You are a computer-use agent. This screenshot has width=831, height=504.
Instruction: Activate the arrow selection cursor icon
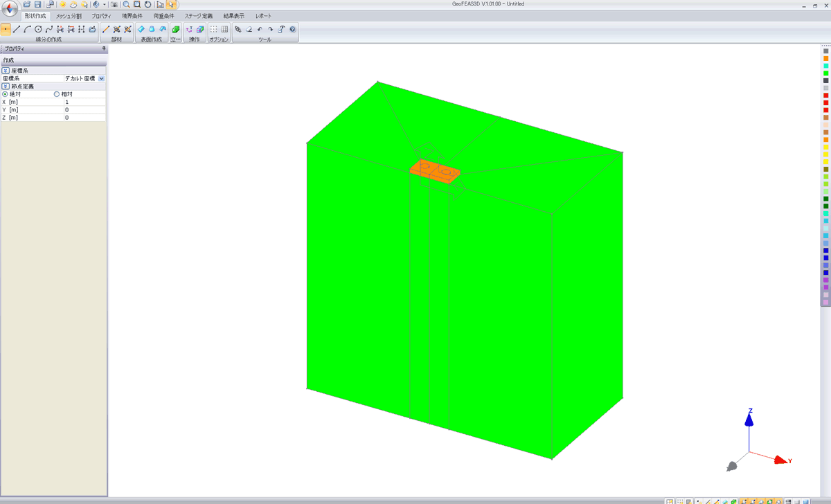[171, 4]
